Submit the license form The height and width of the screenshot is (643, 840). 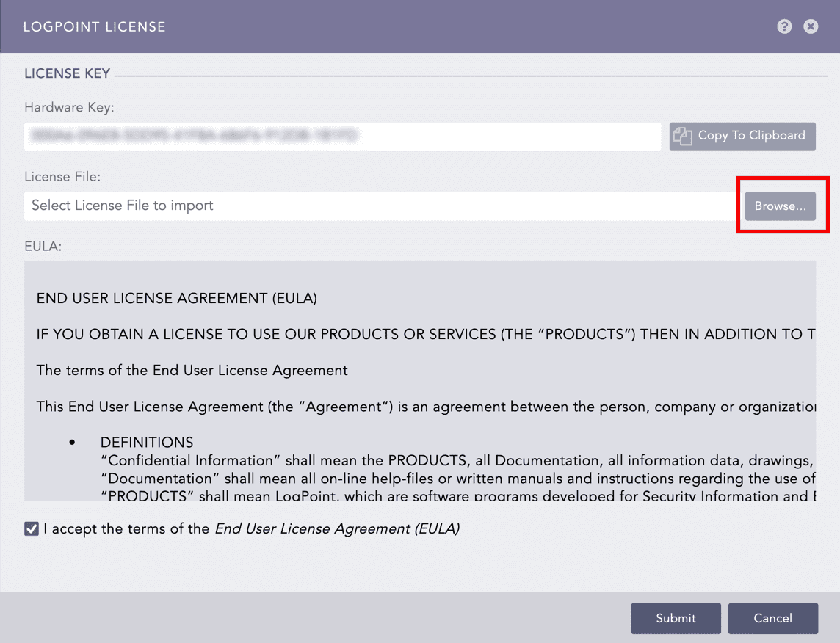point(676,618)
